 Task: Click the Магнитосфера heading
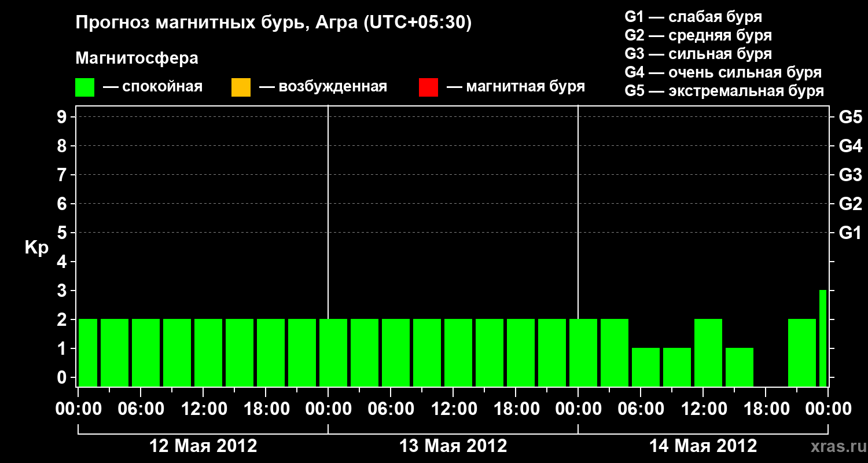[x=137, y=58]
